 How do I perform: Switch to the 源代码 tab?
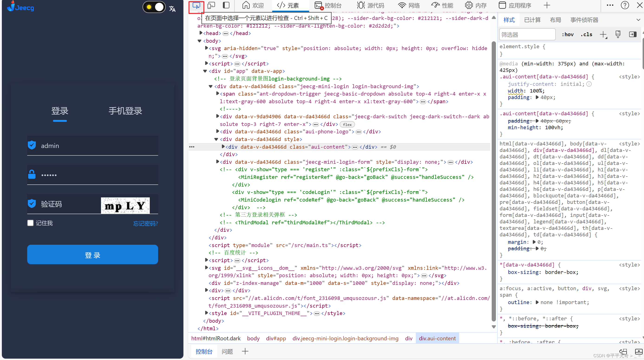[371, 6]
